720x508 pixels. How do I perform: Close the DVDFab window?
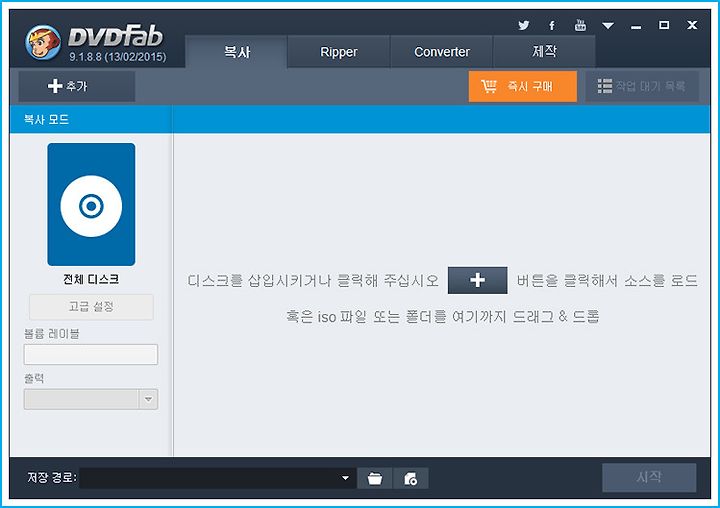click(x=692, y=25)
